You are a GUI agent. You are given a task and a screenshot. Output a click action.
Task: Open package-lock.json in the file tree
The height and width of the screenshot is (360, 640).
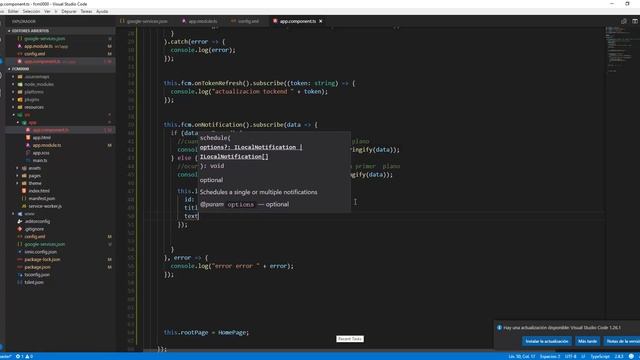(42, 260)
